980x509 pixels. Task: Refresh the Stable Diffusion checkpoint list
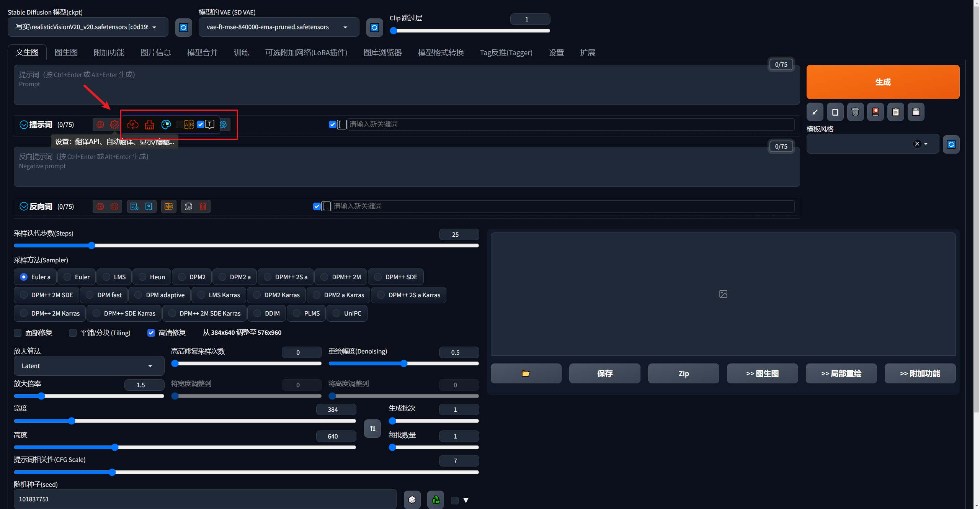click(x=183, y=27)
